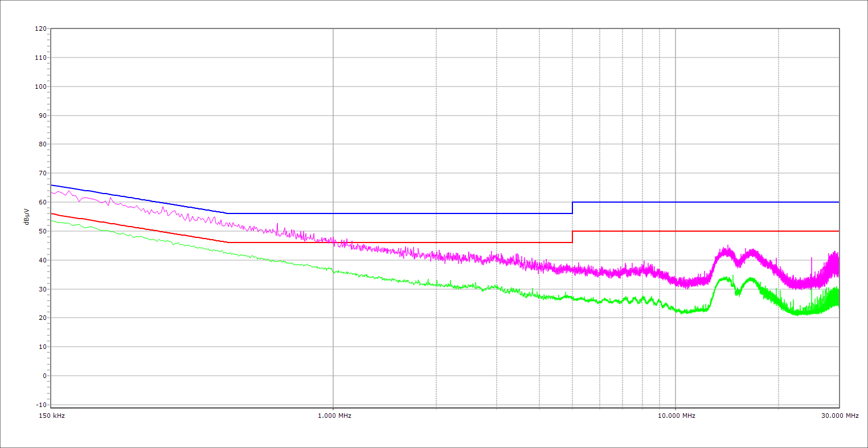Click the magenta trace's narrow spike near 25 MHz
The width and height of the screenshot is (868, 448).
811,261
